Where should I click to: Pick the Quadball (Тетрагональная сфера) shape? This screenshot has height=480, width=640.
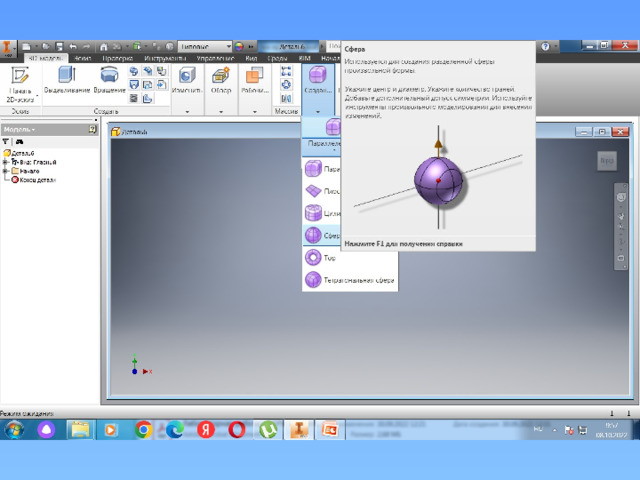[313, 281]
